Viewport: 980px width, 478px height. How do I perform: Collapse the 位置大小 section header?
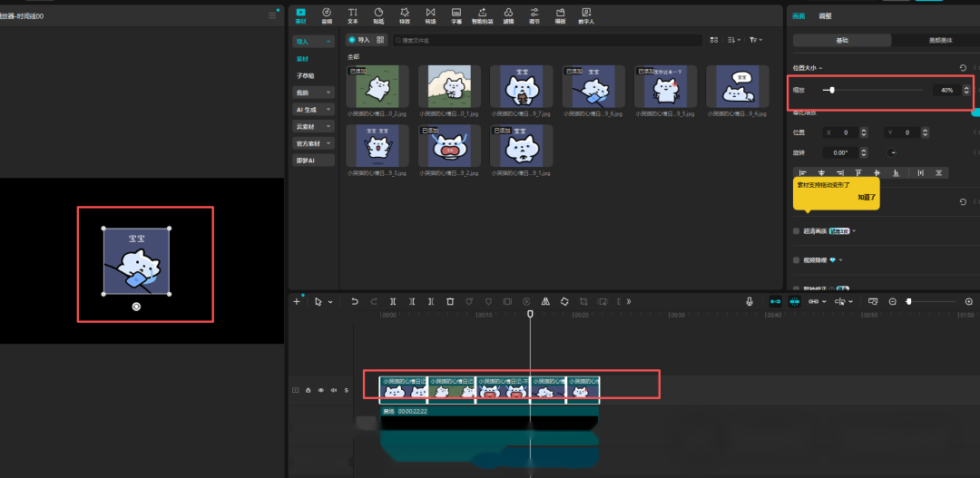pyautogui.click(x=808, y=67)
